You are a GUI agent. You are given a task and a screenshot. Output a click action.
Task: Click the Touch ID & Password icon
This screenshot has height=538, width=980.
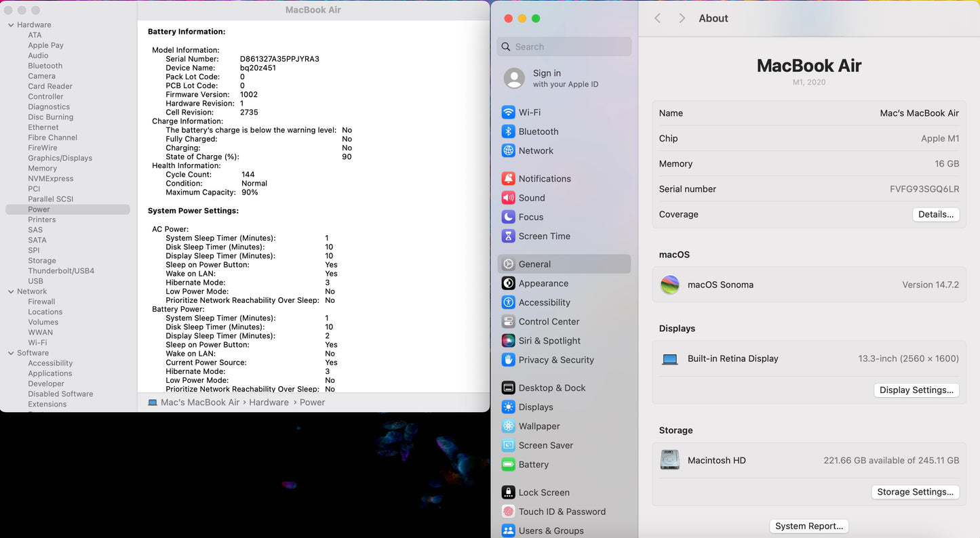click(508, 512)
